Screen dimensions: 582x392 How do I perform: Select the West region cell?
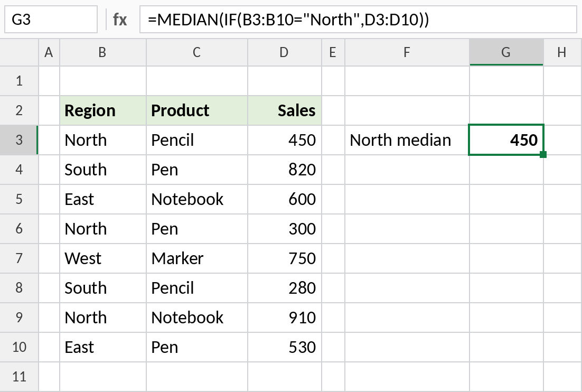pos(103,258)
